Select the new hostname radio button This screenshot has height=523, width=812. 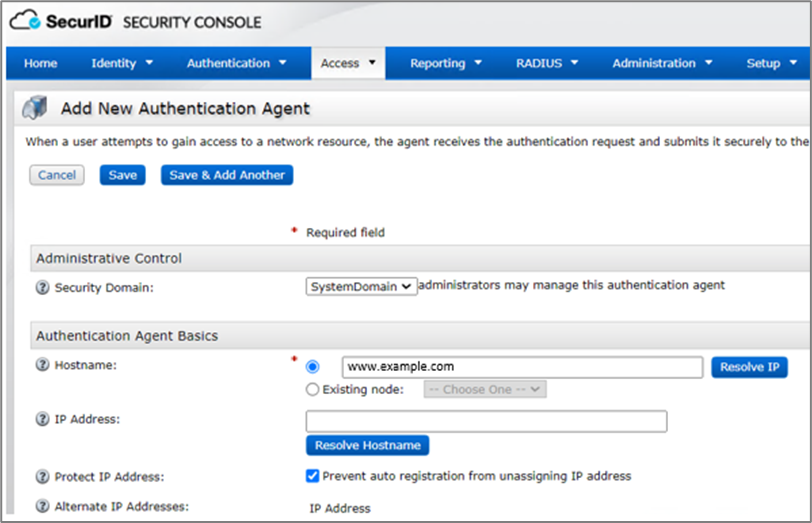(313, 367)
